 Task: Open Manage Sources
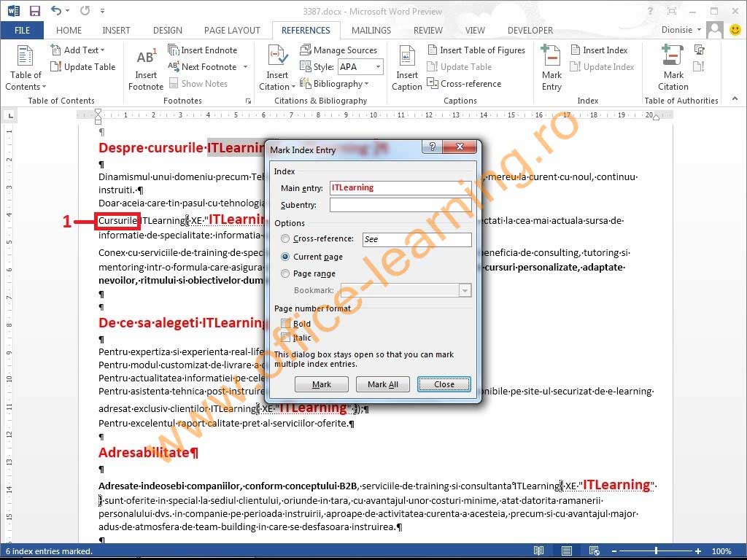coord(338,50)
